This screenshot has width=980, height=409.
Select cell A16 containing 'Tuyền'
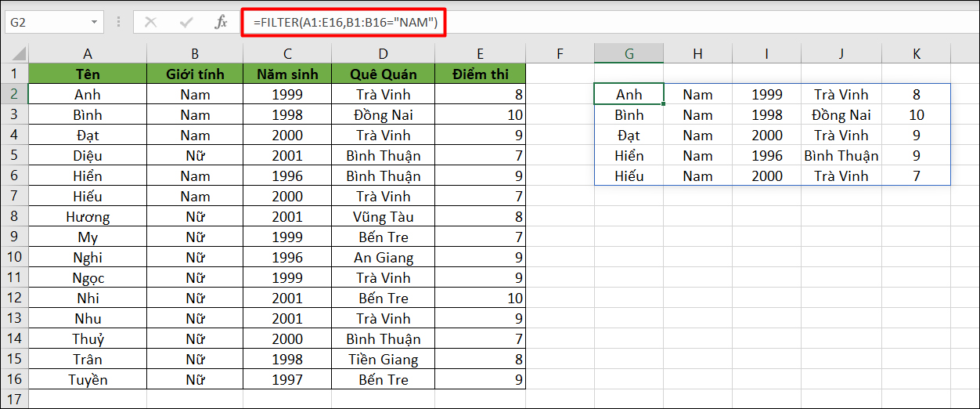88,379
